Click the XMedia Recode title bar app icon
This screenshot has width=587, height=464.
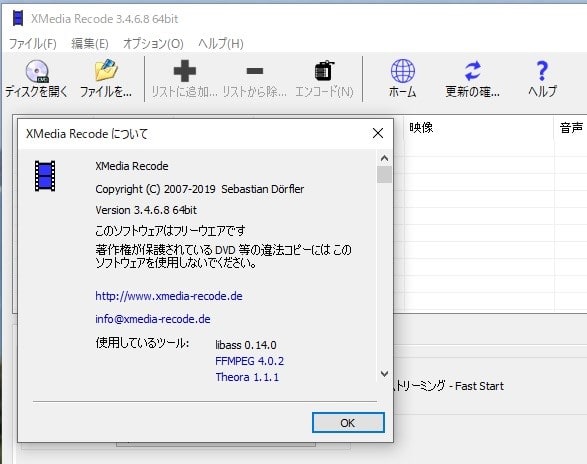pos(18,18)
